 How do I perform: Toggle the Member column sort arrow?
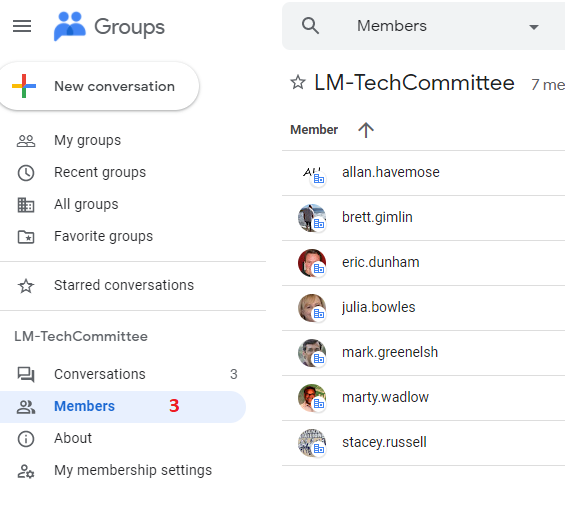pos(366,130)
